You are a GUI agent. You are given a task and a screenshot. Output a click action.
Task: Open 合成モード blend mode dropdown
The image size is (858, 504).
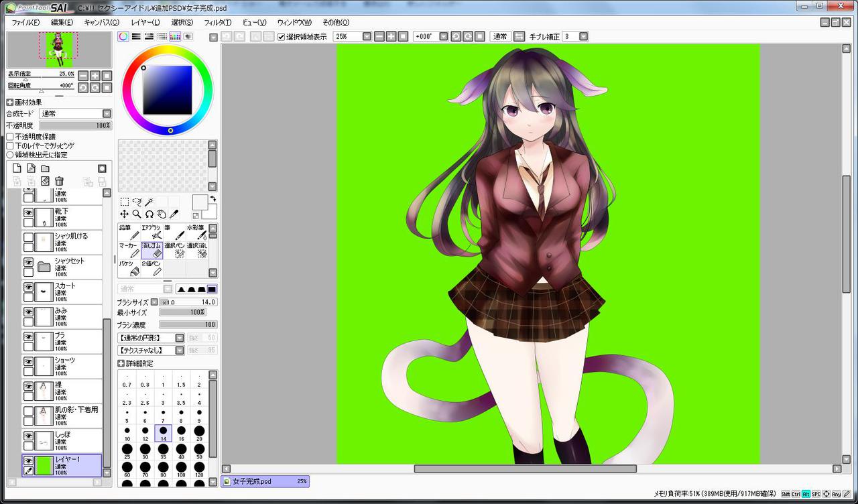click(107, 114)
